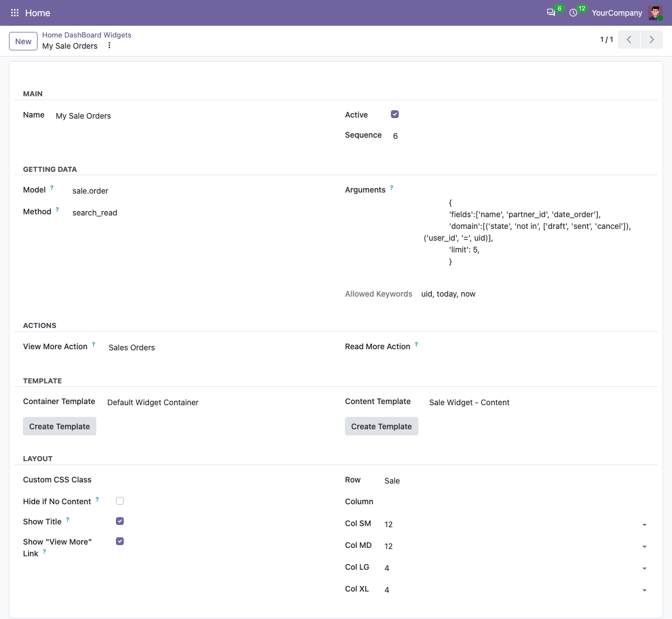The width and height of the screenshot is (672, 619).
Task: Edit the Container Template Default Widget Container
Action: tap(216, 402)
